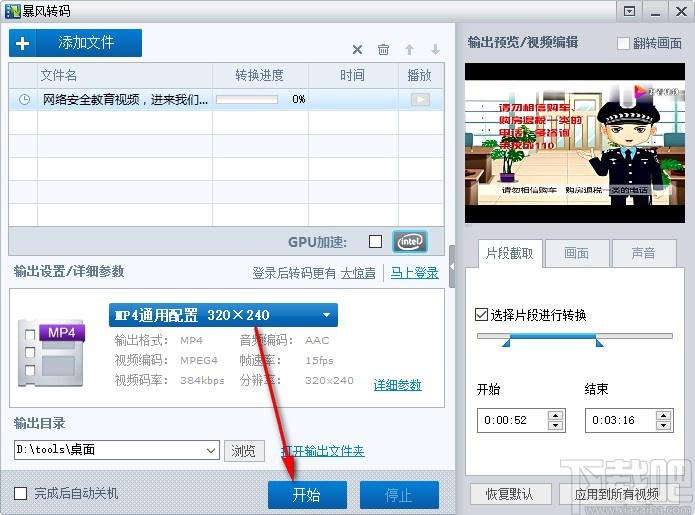The width and height of the screenshot is (695, 515).
Task: Open the 详细参数 link
Action: click(398, 385)
